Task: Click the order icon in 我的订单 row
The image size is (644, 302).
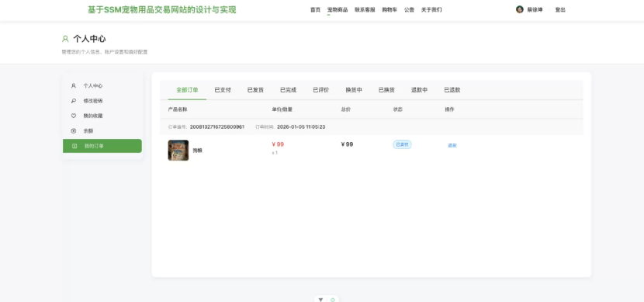Action: (x=74, y=146)
